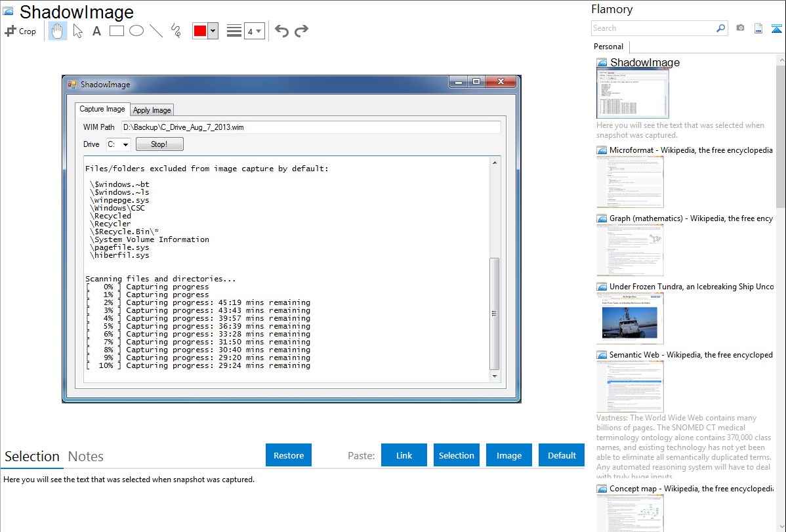The image size is (786, 532).
Task: Open the color picker dropdown arrow
Action: point(213,31)
